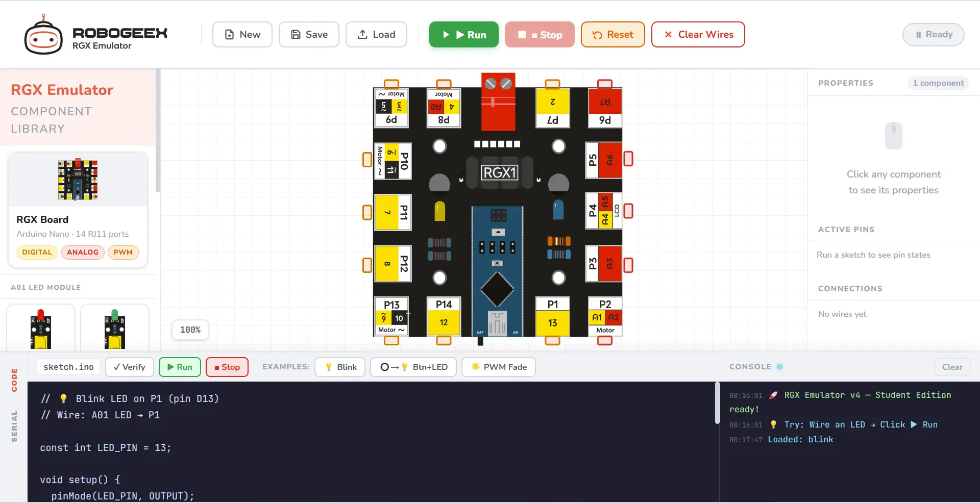Click the RGX Board thumbnail image
This screenshot has height=503, width=980.
[x=78, y=179]
